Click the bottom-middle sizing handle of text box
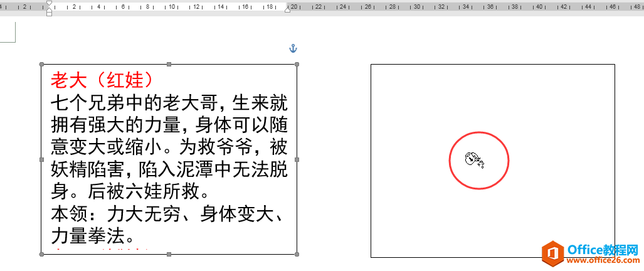Screen dimensions: 644x271 (x=169, y=255)
